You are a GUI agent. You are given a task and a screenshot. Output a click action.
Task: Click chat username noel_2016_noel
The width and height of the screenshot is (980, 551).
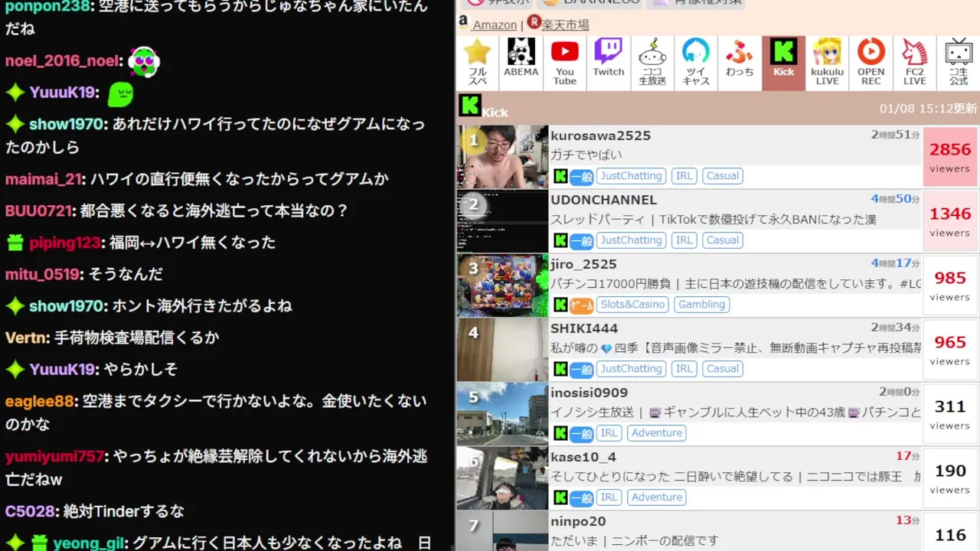[x=63, y=61]
